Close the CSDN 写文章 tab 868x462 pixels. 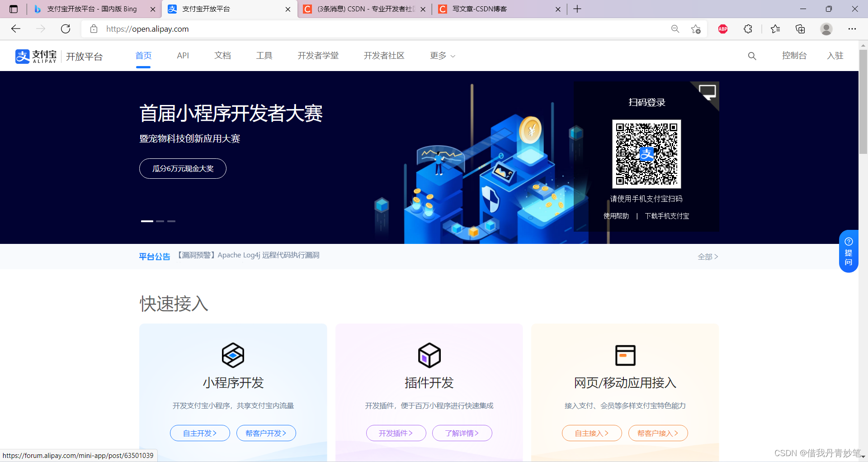(558, 9)
